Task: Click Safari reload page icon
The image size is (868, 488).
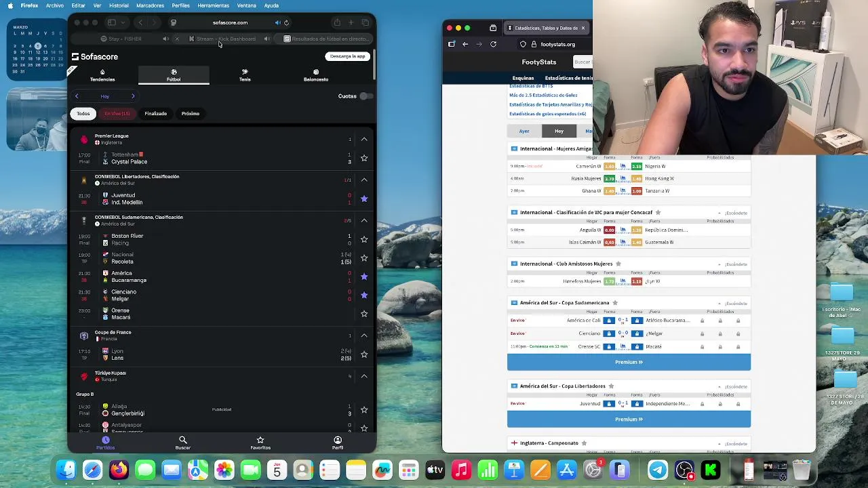Action: click(x=286, y=22)
